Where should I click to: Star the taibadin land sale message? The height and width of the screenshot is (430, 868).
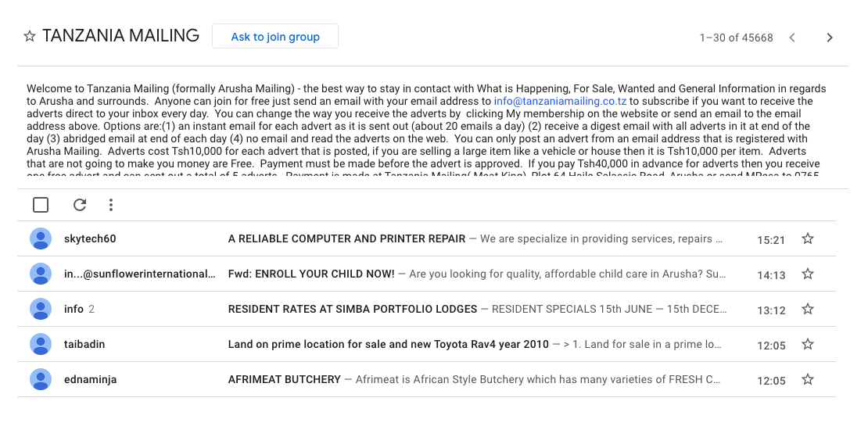tap(808, 344)
